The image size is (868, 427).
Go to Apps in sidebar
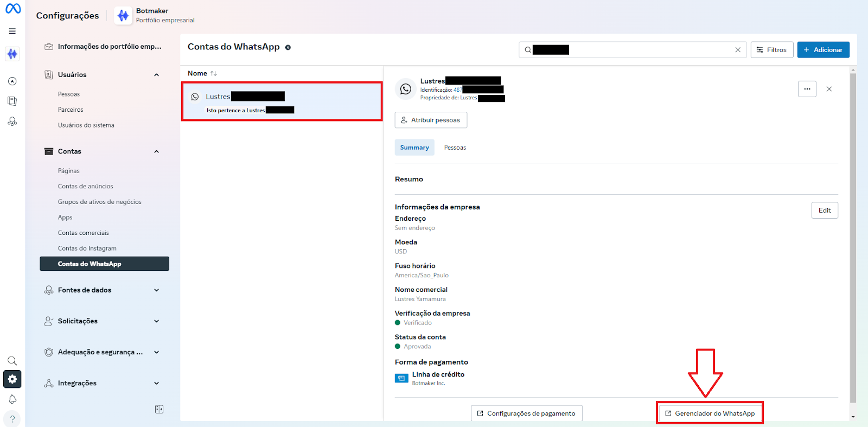tap(65, 218)
